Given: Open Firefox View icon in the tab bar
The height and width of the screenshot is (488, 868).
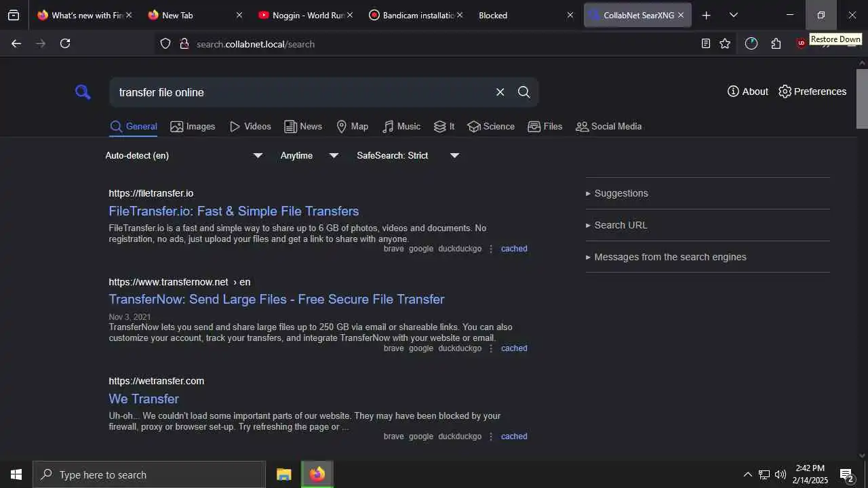Looking at the screenshot, I should coord(14,15).
